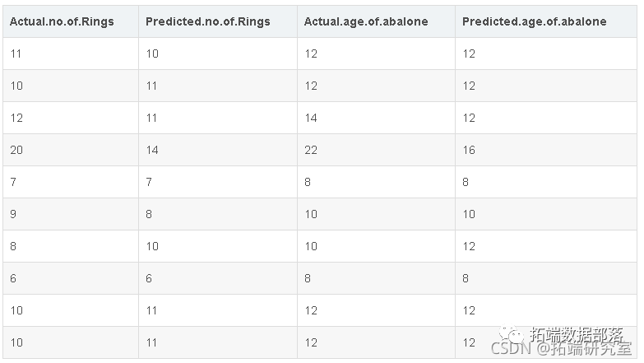Screen dimensions: 644x363
Task: Select value 6 in Actual.no.of.Rings column
Action: pos(13,279)
